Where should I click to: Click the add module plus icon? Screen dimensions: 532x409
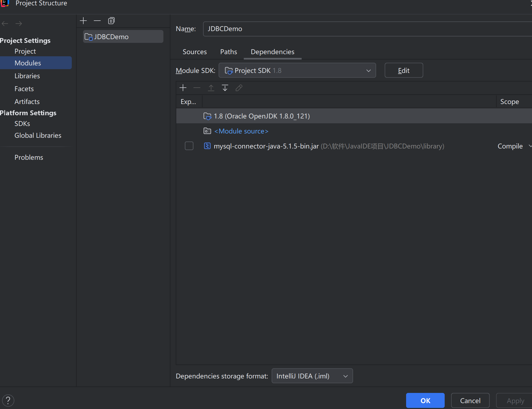click(x=83, y=21)
